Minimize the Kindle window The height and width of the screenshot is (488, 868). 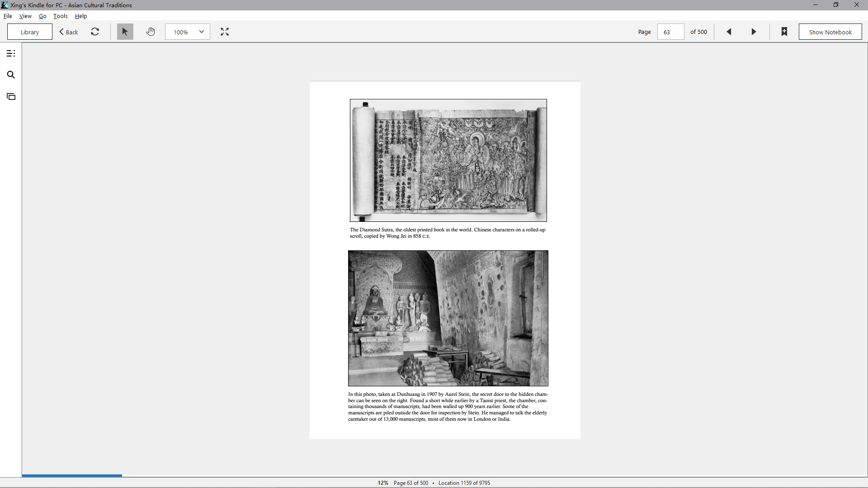point(816,5)
